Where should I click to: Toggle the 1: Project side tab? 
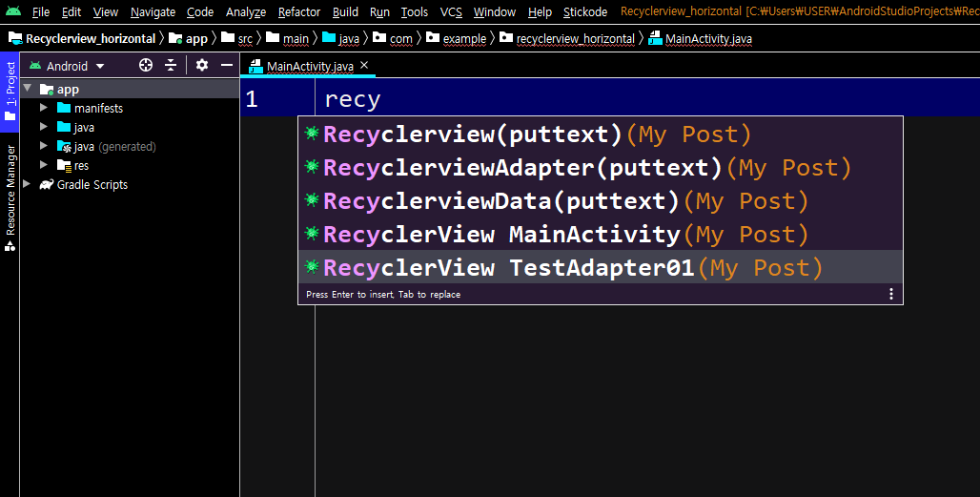click(x=10, y=92)
